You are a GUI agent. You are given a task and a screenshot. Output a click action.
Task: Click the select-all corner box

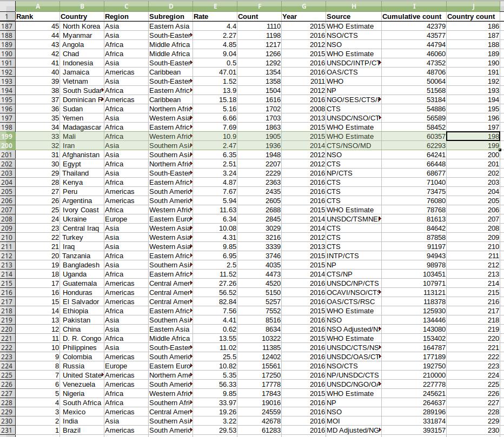[x=8, y=6]
